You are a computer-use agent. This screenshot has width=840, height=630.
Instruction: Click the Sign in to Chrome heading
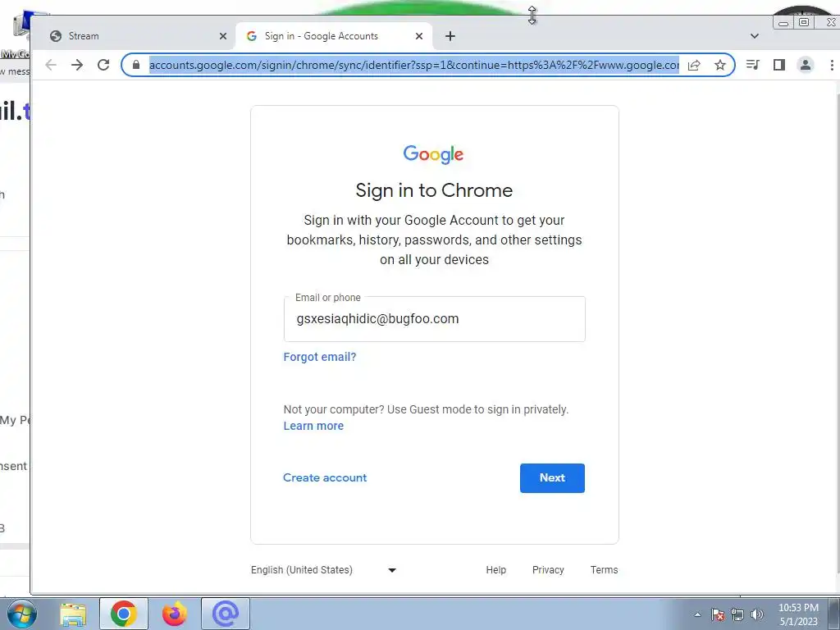pos(434,190)
